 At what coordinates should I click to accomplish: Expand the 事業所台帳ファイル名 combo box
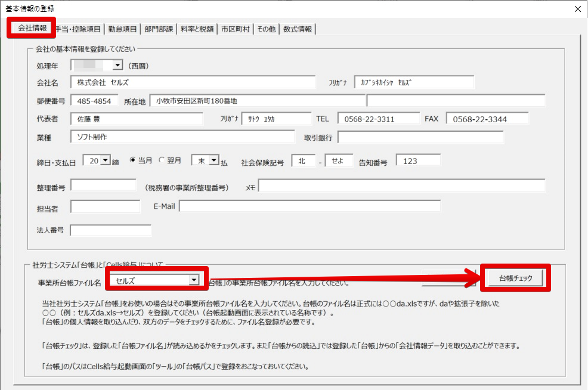pyautogui.click(x=194, y=280)
